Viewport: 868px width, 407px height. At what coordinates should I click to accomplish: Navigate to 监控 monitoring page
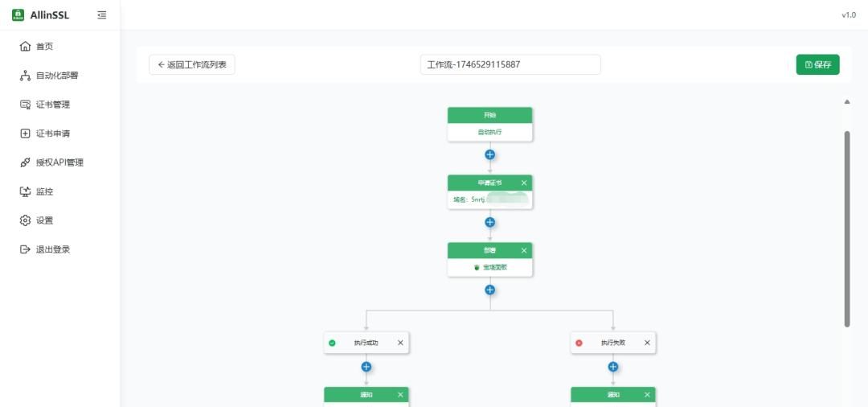coord(44,191)
